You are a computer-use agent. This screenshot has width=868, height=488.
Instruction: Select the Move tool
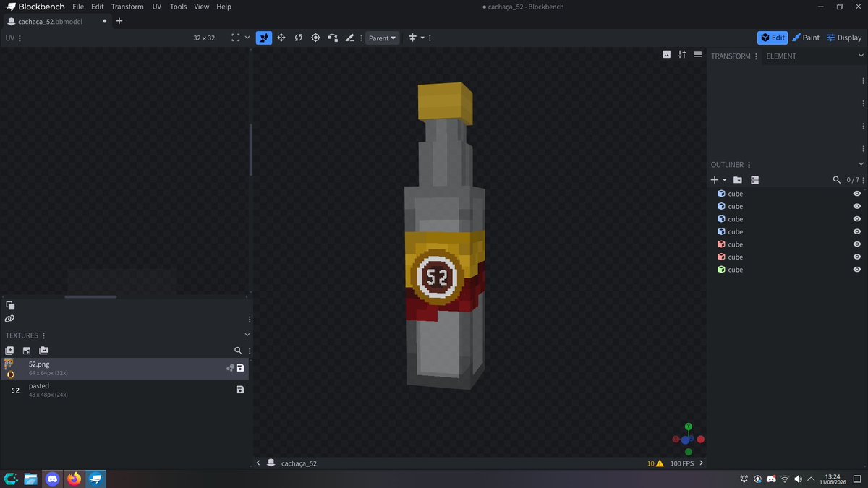click(264, 38)
